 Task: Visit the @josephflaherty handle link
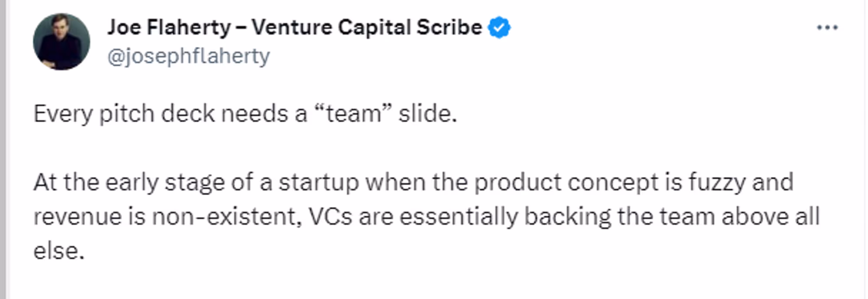[188, 56]
